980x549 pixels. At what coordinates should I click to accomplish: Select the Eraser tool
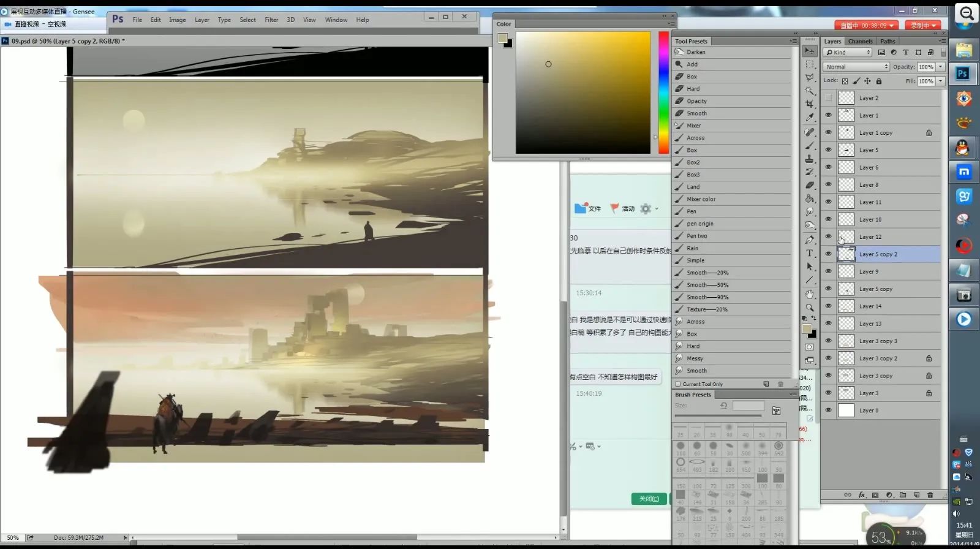pos(809,185)
